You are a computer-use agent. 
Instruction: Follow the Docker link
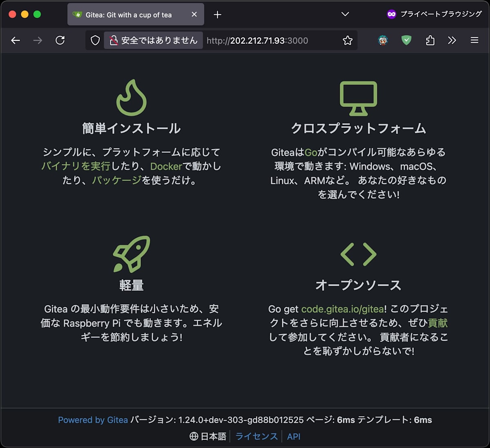166,166
